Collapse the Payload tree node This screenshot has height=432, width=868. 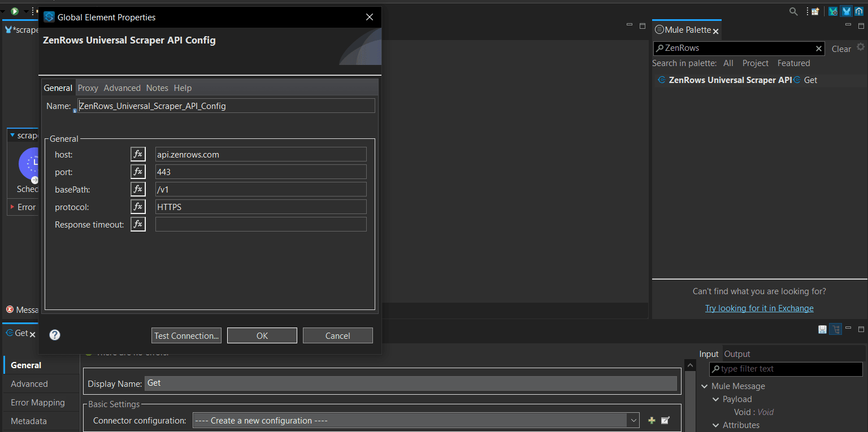716,399
